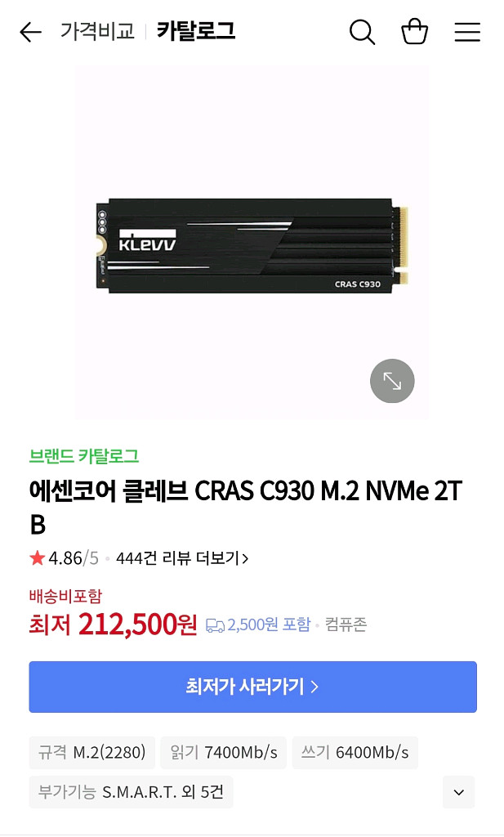Open the 브랜드 카탈로그 link

click(x=84, y=456)
